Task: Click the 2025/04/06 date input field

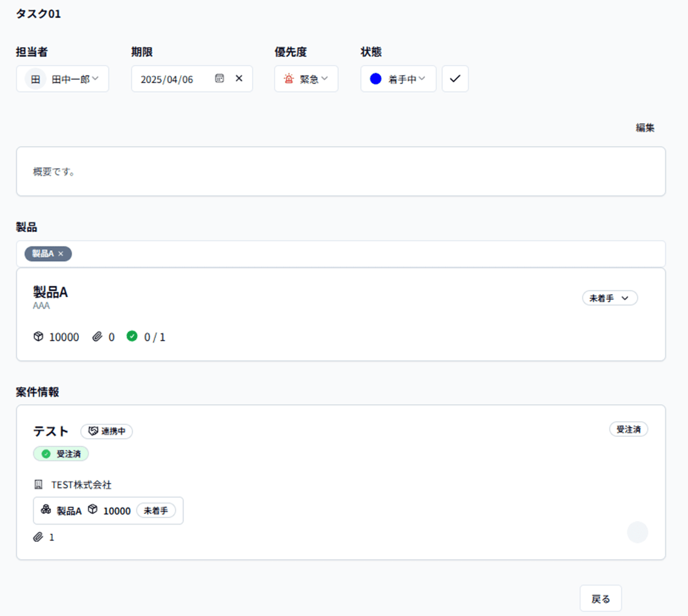Action: coord(167,79)
